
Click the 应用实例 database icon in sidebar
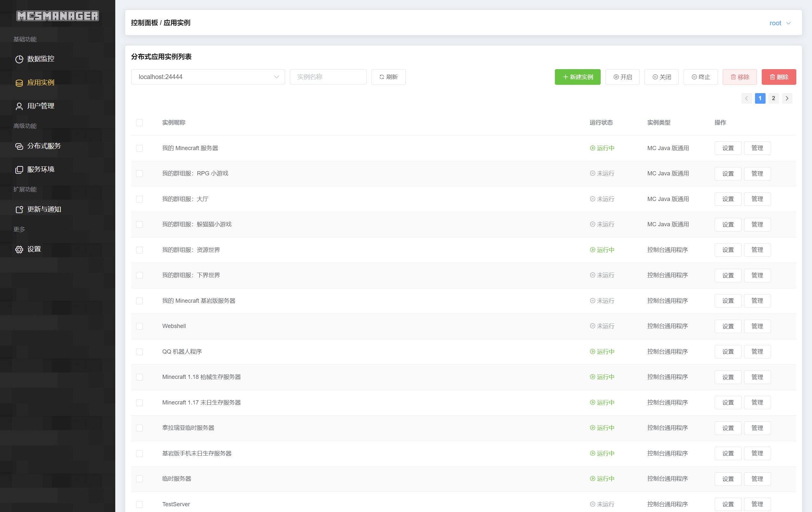tap(19, 83)
